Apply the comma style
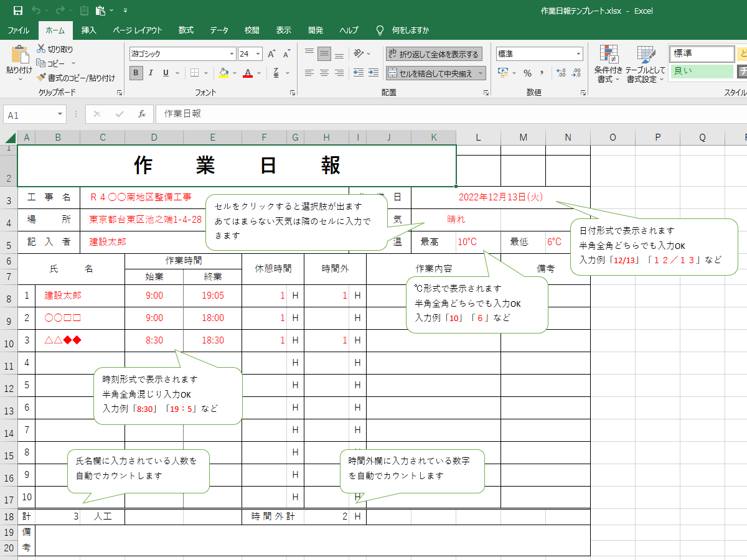747x560 pixels. click(x=542, y=73)
